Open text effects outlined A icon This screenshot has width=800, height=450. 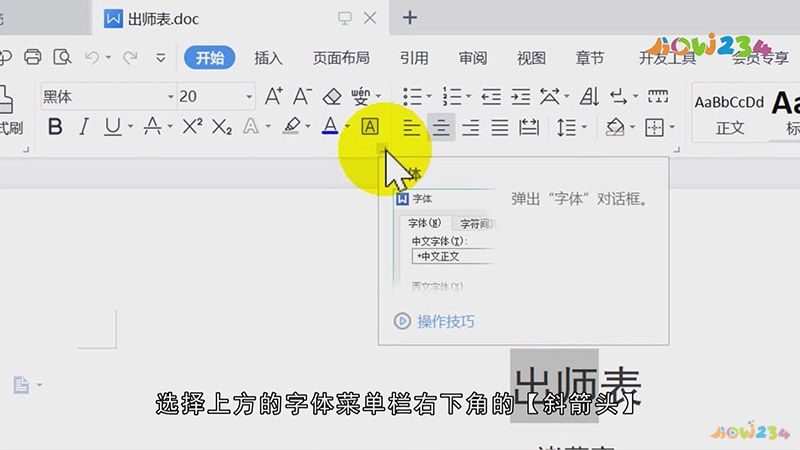pyautogui.click(x=251, y=127)
